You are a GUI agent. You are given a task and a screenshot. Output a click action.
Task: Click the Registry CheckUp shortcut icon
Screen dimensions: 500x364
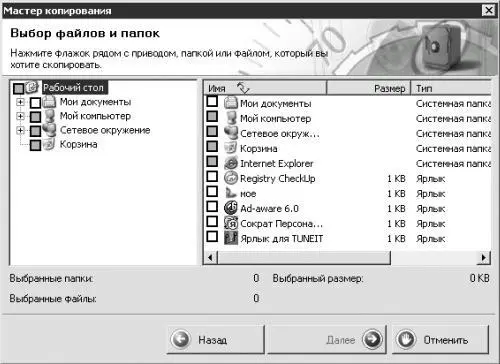click(x=231, y=178)
